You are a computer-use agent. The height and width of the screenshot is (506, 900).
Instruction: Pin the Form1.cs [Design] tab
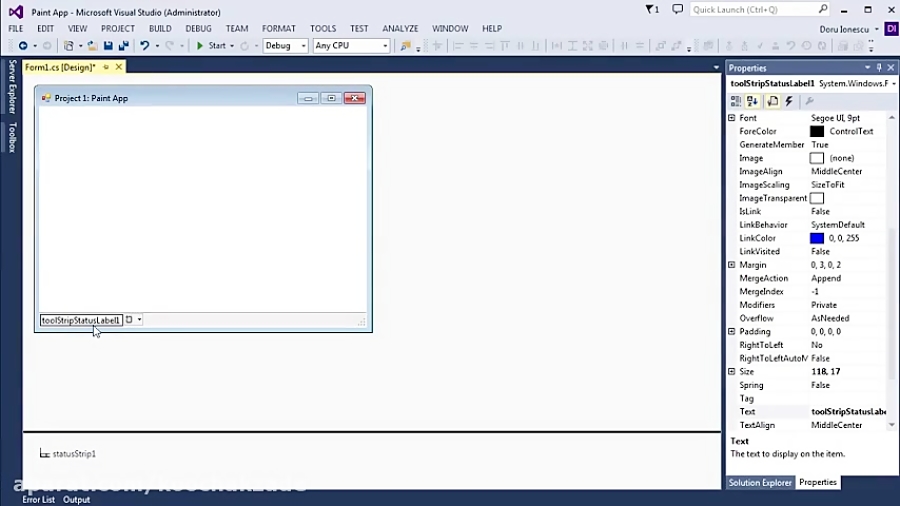(x=106, y=67)
